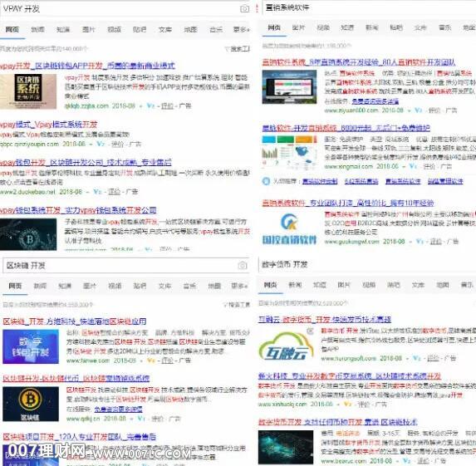
Task: Open result 区块链项目开发_120人专业开发团队
Action: (80, 437)
